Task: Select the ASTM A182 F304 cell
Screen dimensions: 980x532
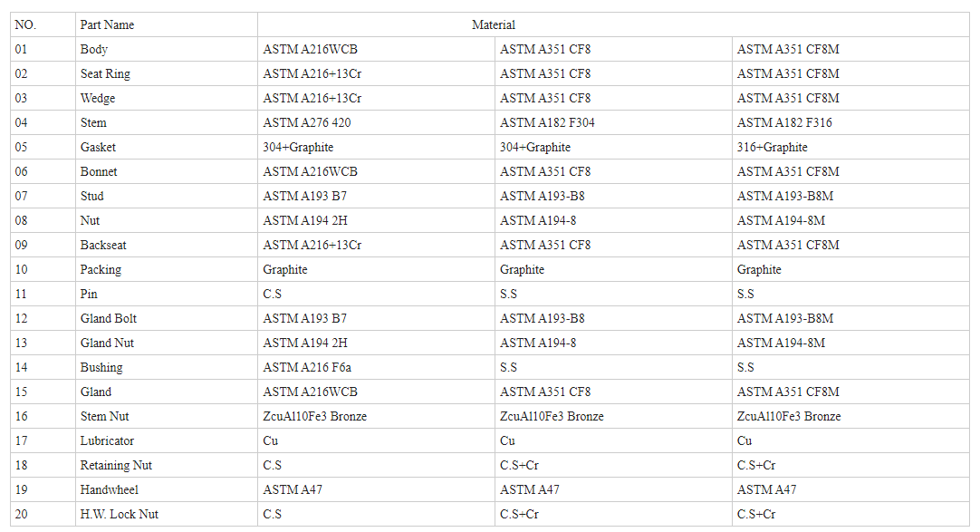Action: point(613,122)
